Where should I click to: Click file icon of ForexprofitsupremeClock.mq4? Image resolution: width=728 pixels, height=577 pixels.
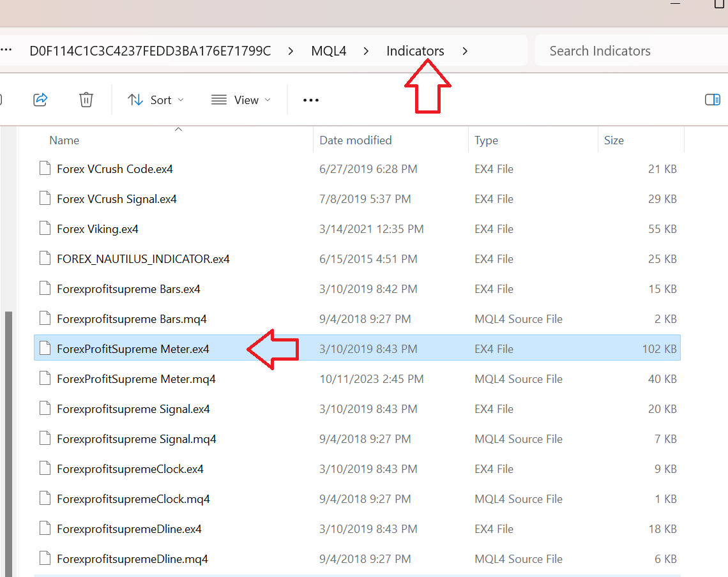(45, 498)
